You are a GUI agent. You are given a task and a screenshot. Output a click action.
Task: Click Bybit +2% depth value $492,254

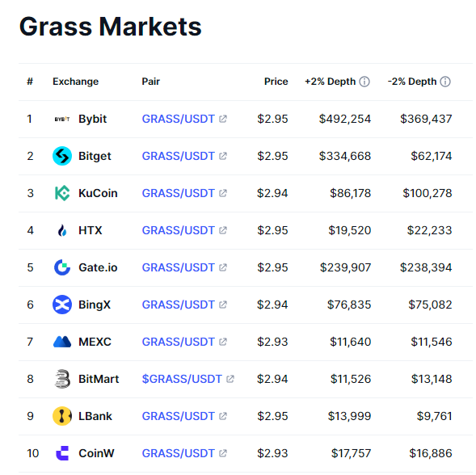click(x=345, y=119)
